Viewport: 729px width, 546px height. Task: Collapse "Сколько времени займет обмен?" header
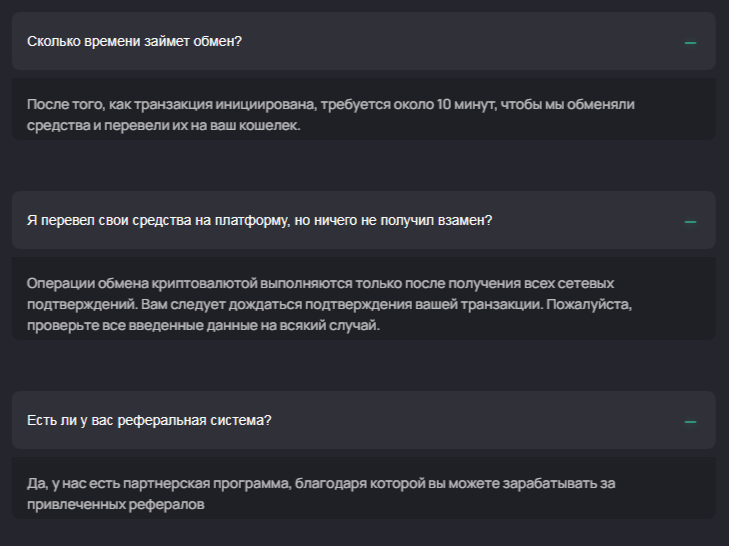pos(135,41)
